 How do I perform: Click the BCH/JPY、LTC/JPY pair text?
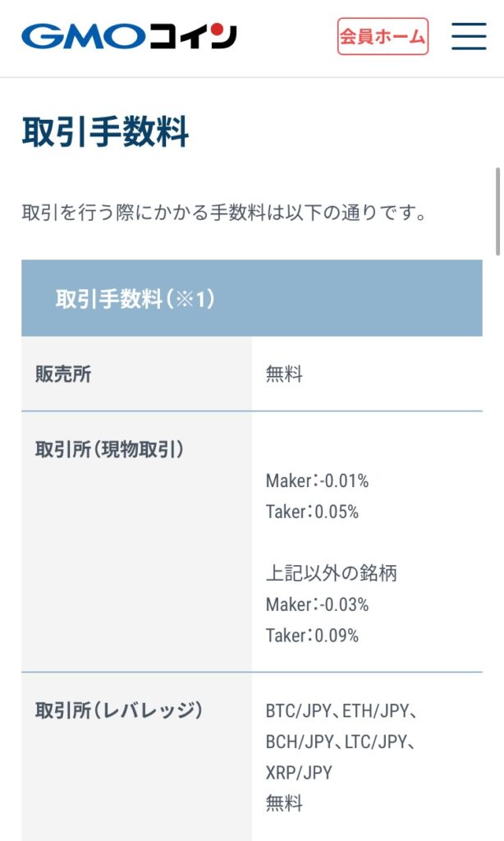[x=341, y=742]
